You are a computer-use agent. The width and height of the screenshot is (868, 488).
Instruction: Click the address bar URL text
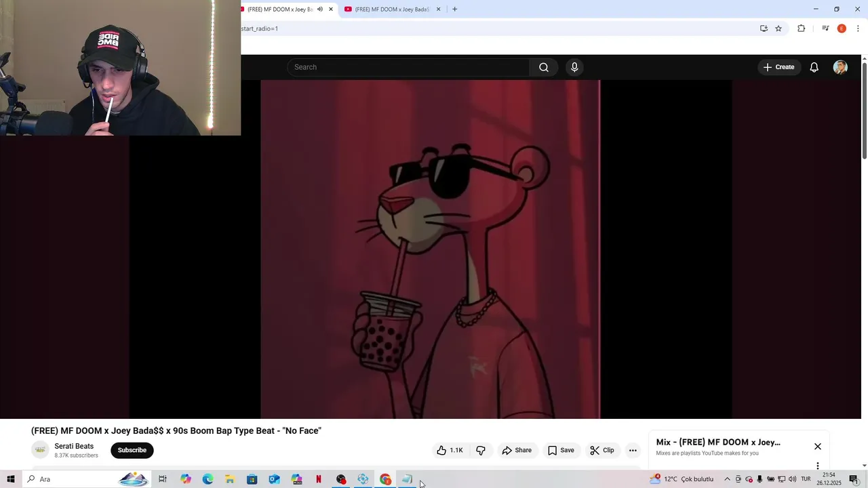pyautogui.click(x=260, y=28)
